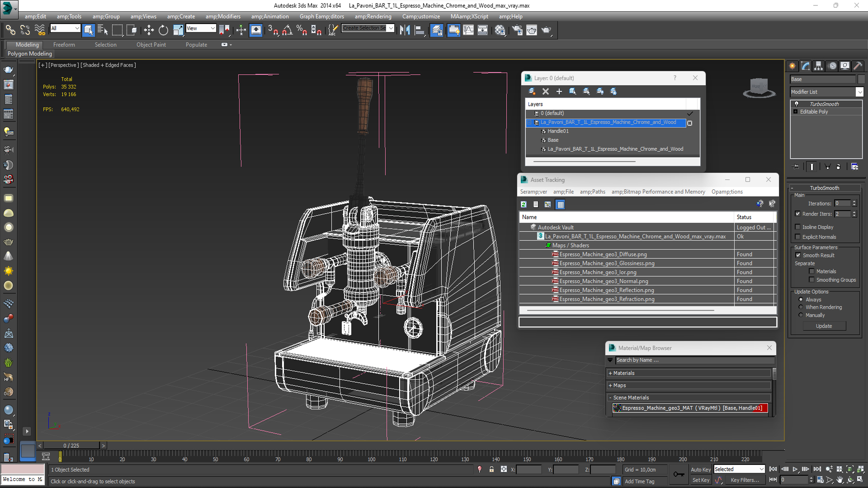Switch to the Freeform ribbon tab
Image resolution: width=868 pixels, height=488 pixels.
[64, 45]
